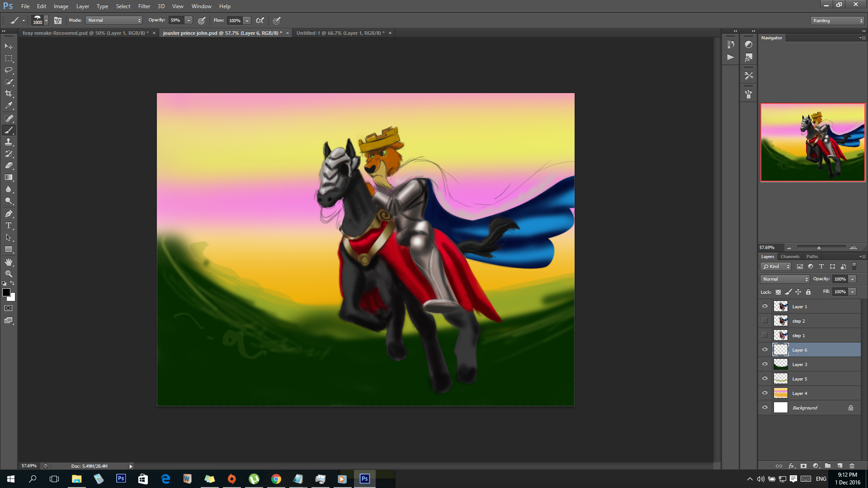Delete layer using trash icon
Image resolution: width=868 pixels, height=488 pixels.
852,466
